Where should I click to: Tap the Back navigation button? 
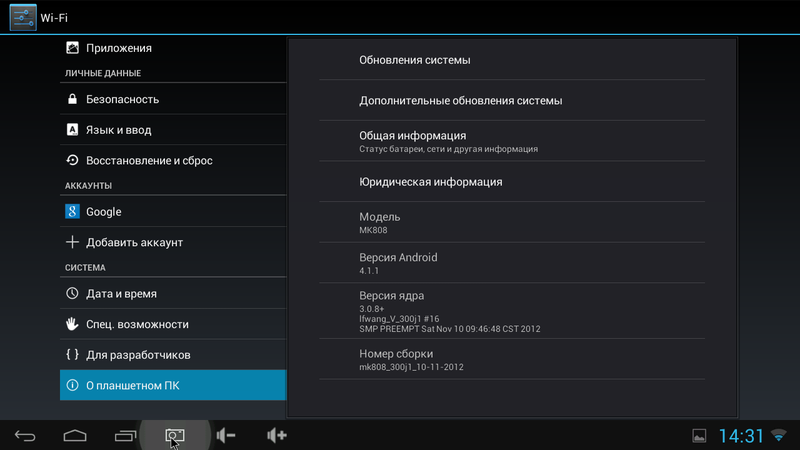25,435
